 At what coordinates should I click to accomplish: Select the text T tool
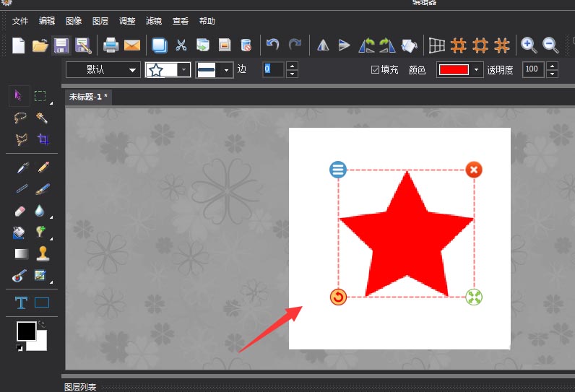21,303
